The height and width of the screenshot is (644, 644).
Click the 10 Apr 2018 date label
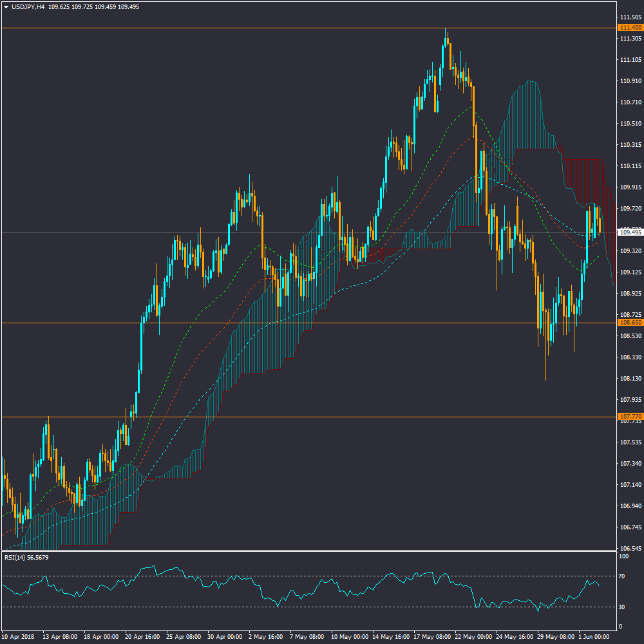pos(17,636)
